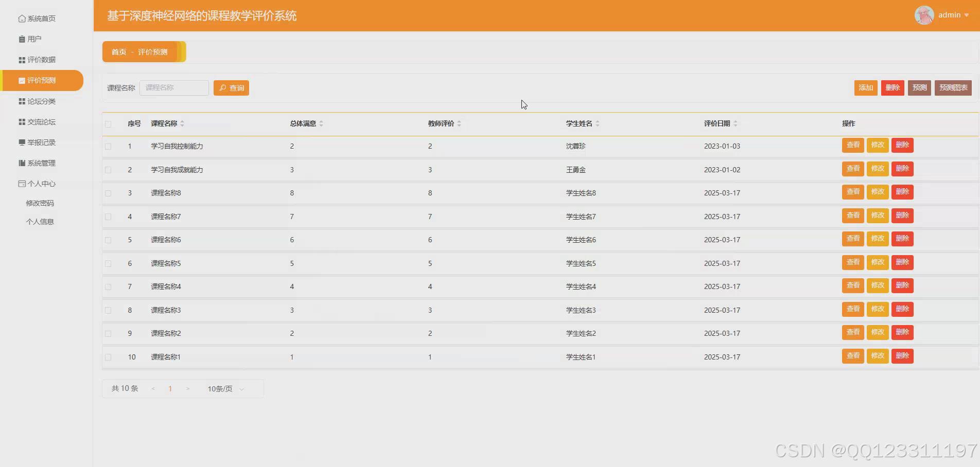The width and height of the screenshot is (980, 467).
Task: Click the magnifier icon in 查询 button
Action: pyautogui.click(x=223, y=88)
